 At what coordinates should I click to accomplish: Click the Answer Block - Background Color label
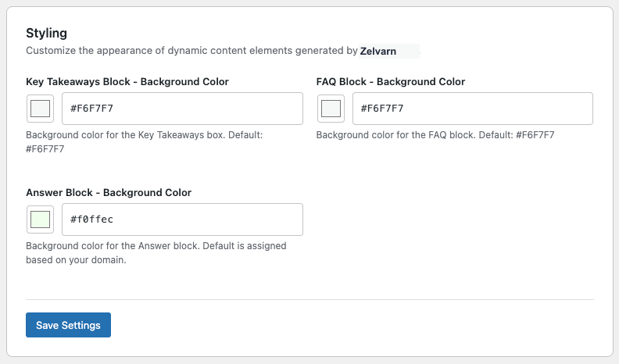tap(109, 192)
